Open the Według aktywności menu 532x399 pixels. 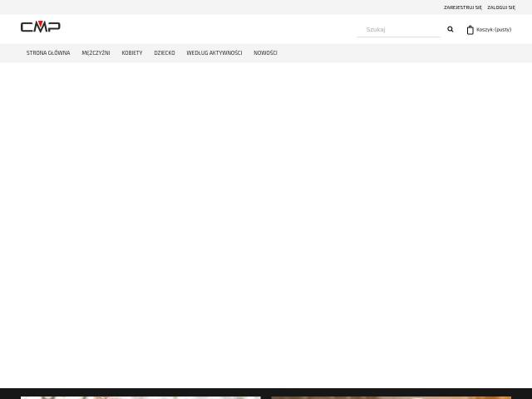[214, 53]
